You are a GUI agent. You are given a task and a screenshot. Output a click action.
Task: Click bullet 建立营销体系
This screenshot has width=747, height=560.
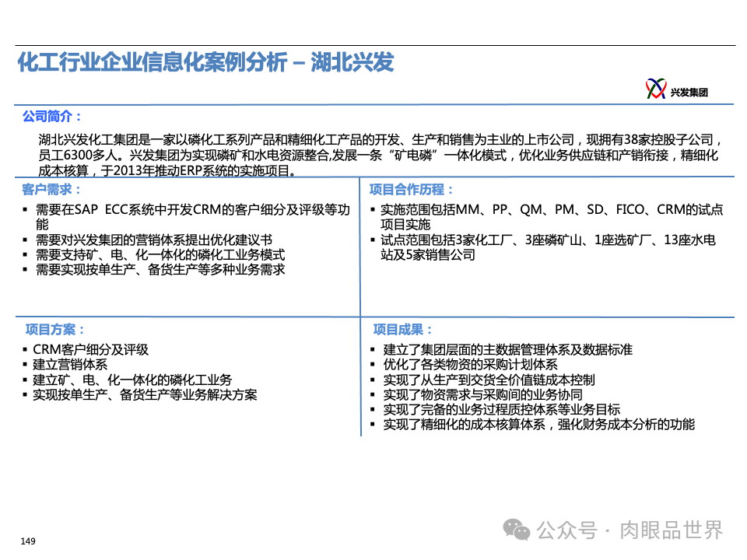point(70,365)
